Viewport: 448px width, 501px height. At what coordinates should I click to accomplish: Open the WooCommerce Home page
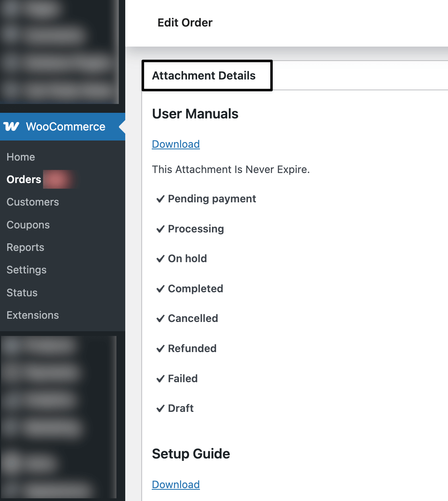[x=20, y=157]
